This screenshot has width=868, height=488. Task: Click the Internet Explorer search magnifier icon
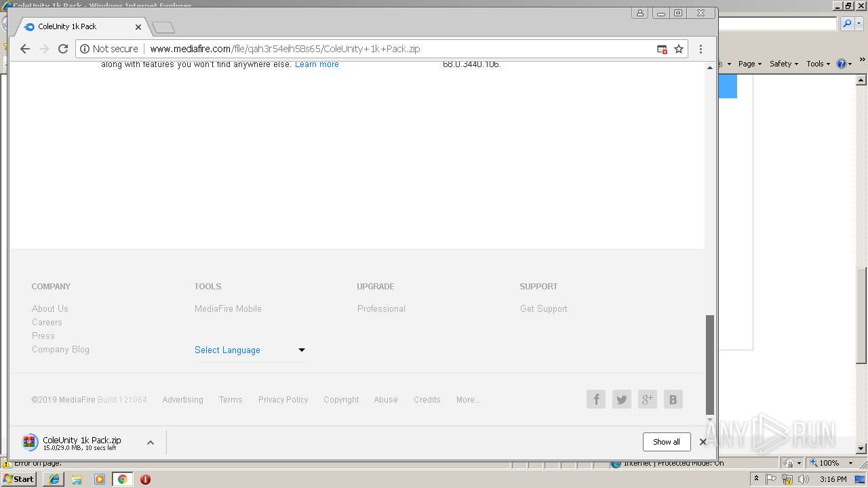coord(847,24)
